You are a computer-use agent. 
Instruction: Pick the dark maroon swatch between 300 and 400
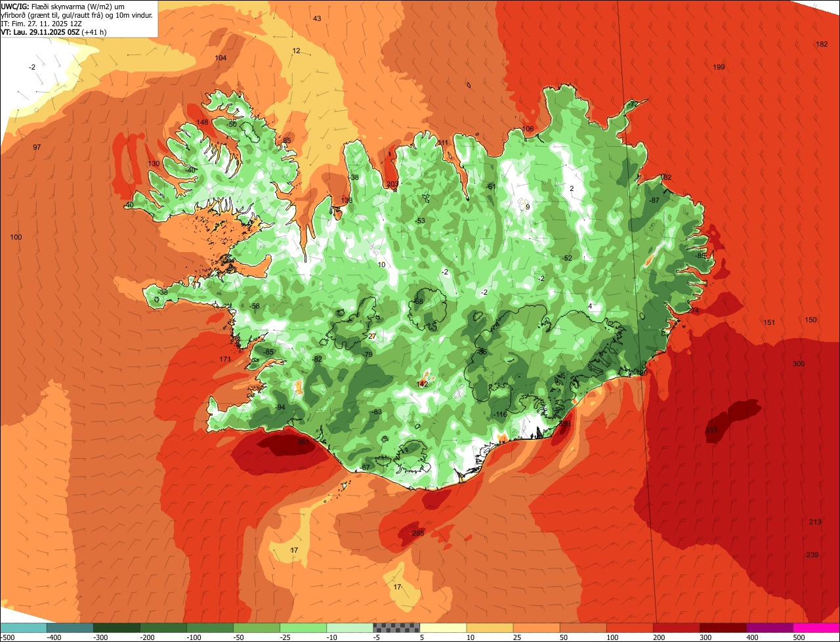click(723, 628)
